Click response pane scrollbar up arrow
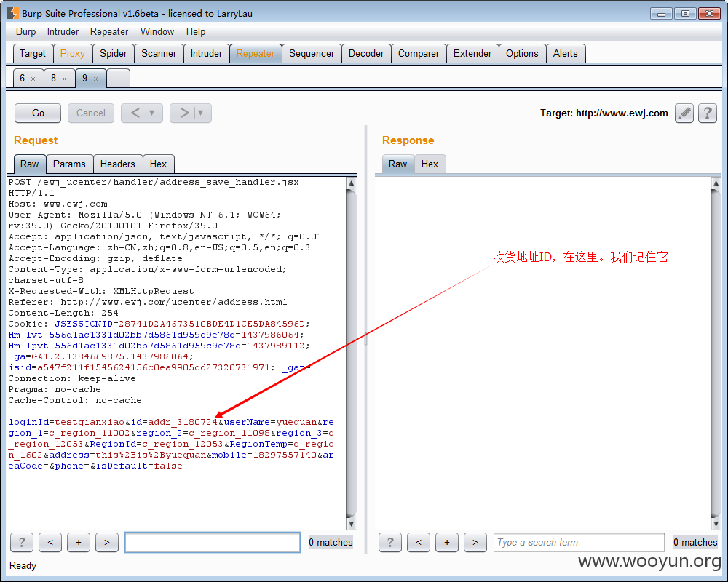The height and width of the screenshot is (582, 728). [x=716, y=183]
